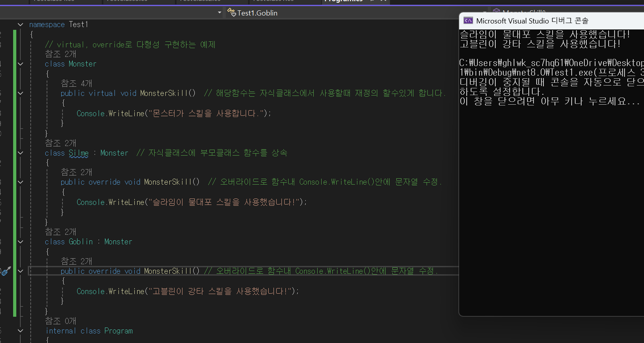The height and width of the screenshot is (343, 644).
Task: Switch to the active Program.cs tab
Action: [343, 1]
